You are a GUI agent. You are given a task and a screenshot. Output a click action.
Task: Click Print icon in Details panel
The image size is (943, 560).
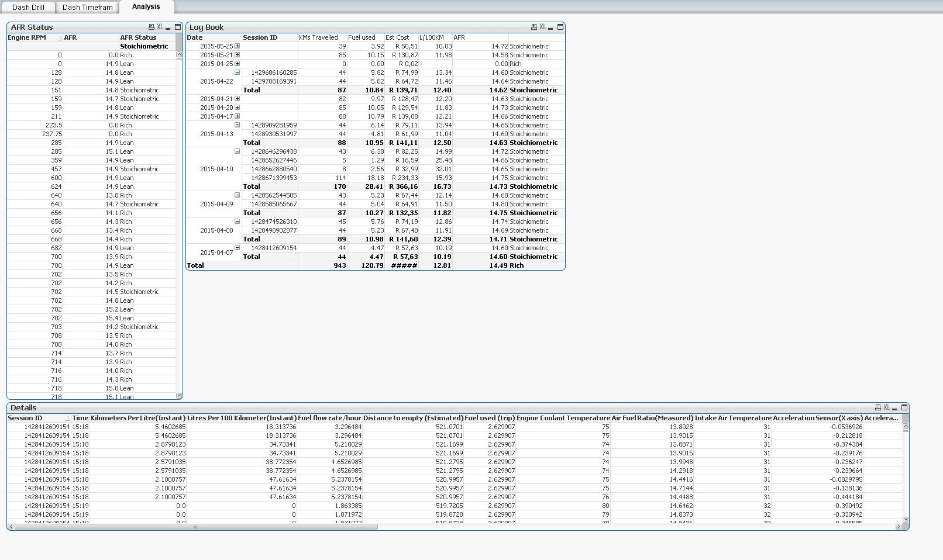pos(877,407)
